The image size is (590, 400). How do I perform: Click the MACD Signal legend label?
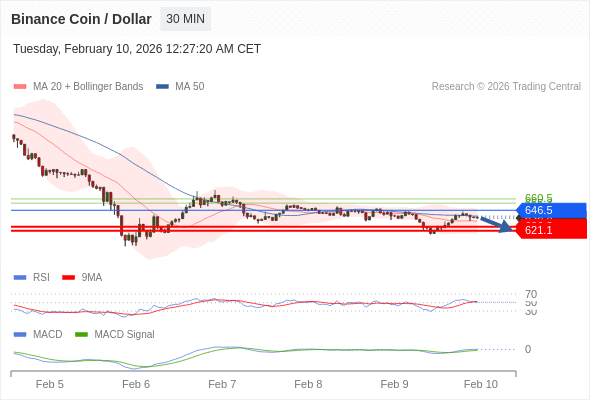click(125, 335)
